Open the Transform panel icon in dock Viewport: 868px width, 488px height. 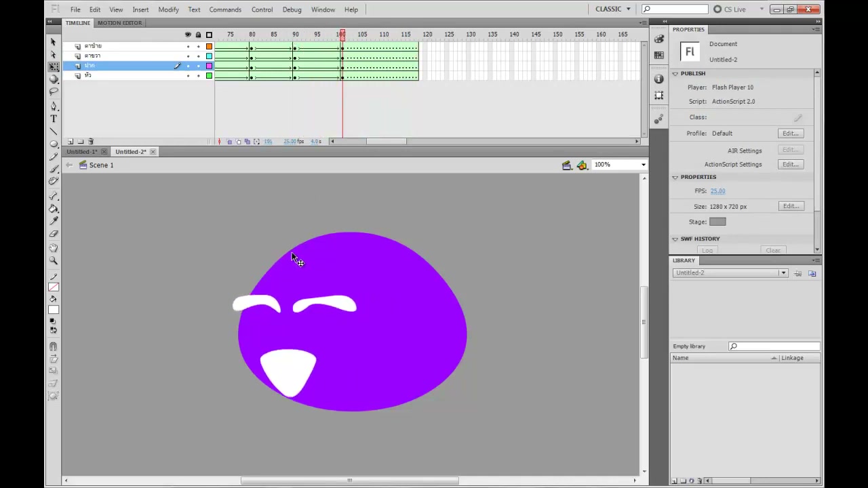(x=659, y=96)
